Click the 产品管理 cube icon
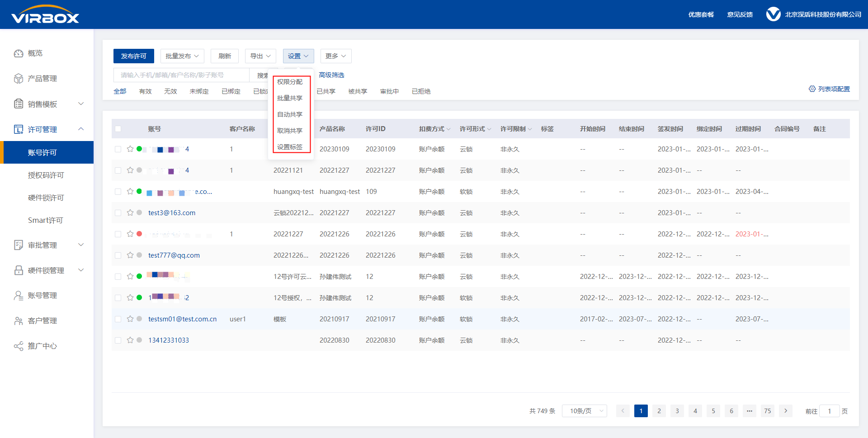 coord(19,79)
